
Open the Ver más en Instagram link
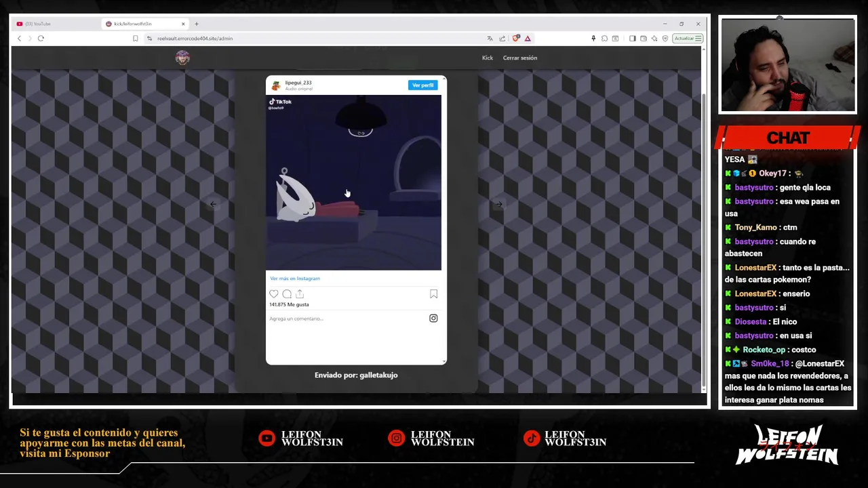(x=295, y=279)
